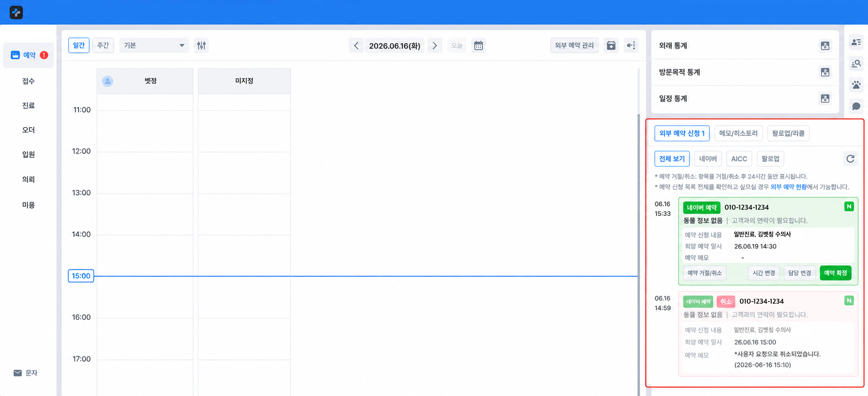Click the 오늘 today button
The width and height of the screenshot is (868, 396).
[457, 45]
